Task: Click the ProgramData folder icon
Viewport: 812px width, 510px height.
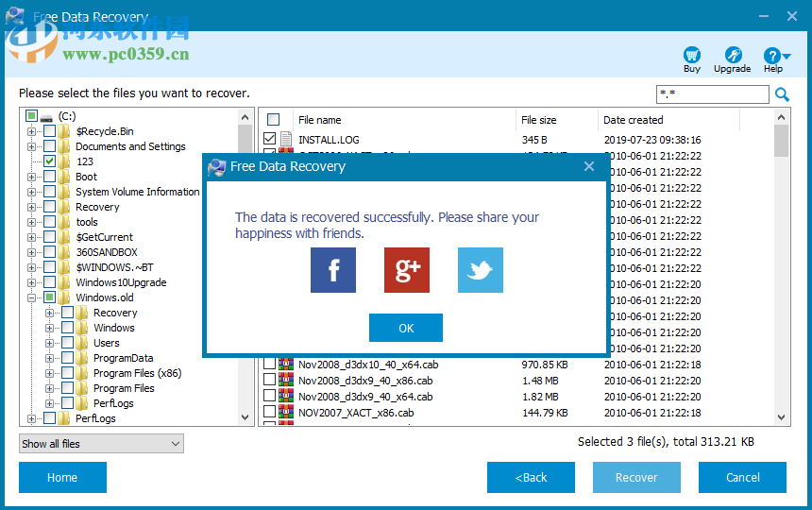Action: [x=82, y=358]
